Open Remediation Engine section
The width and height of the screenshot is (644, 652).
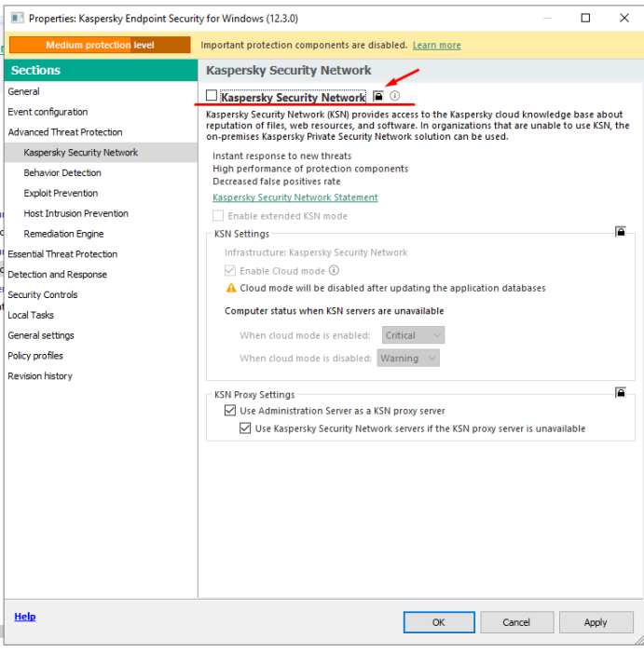point(101,234)
